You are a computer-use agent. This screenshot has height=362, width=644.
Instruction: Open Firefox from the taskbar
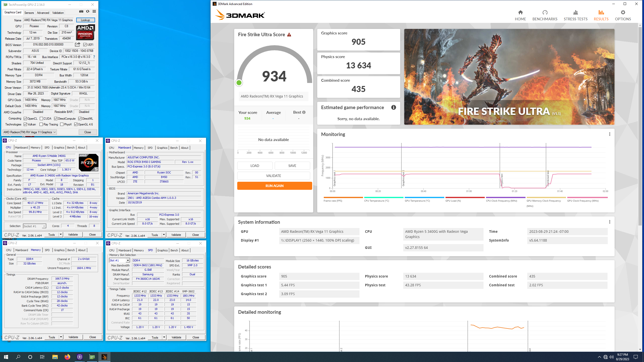click(67, 357)
